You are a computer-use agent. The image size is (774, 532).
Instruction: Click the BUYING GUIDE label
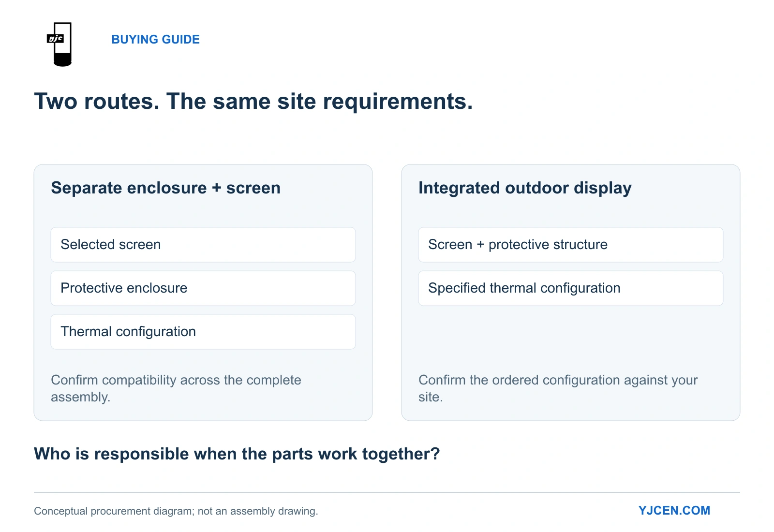[x=155, y=40]
